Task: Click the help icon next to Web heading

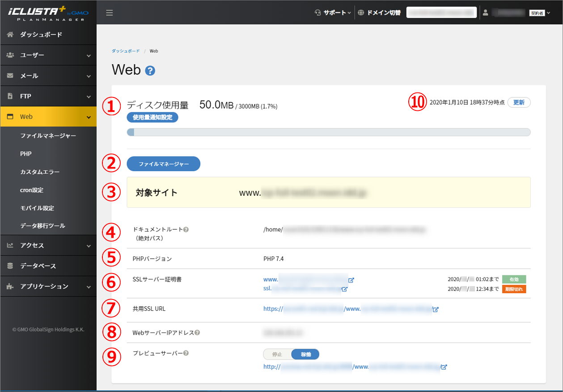Action: coord(150,70)
